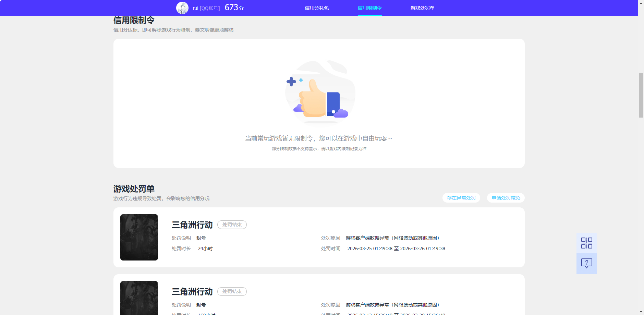The height and width of the screenshot is (315, 644).
Task: Open thumbnail of second 三角洲行动 card
Action: [139, 298]
